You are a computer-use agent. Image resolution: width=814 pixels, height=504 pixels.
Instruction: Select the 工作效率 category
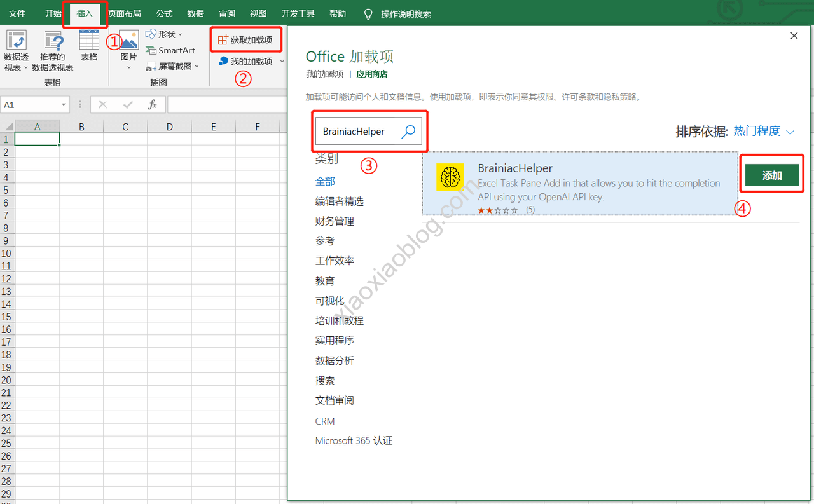pyautogui.click(x=335, y=261)
